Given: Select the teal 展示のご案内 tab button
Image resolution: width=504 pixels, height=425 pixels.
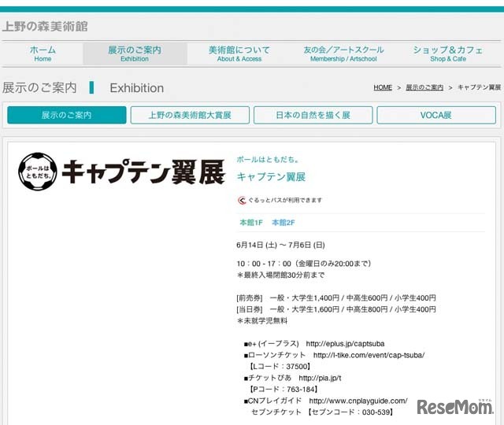Looking at the screenshot, I should 66,115.
